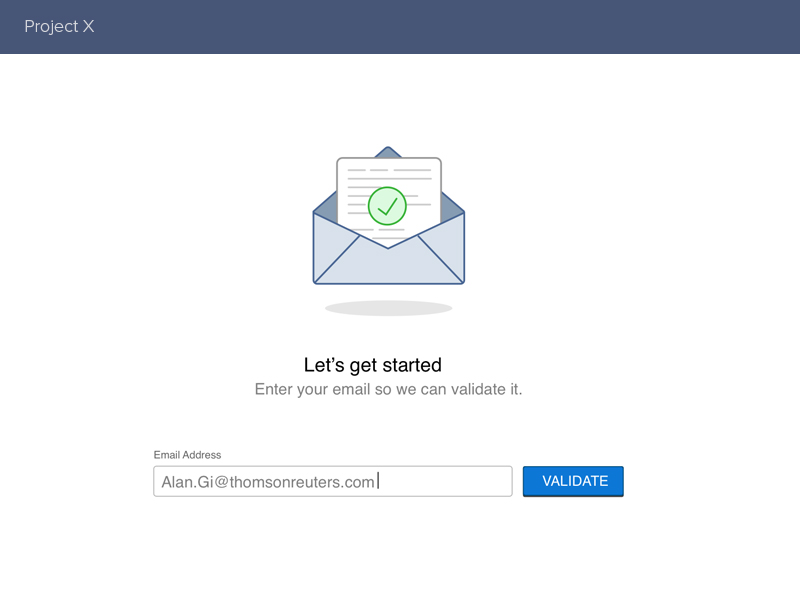
Task: Click the Email Address field label
Action: [x=187, y=455]
